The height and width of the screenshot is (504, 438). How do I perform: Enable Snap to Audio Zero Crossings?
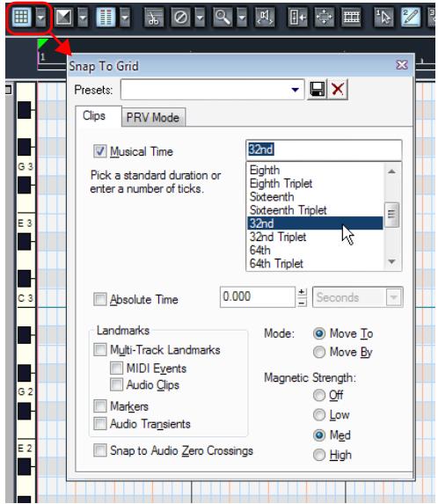point(100,450)
